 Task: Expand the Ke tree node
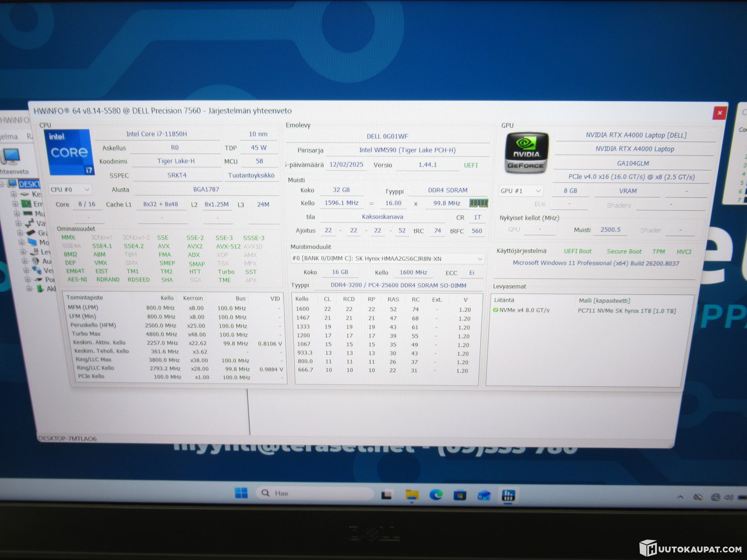coord(13,194)
